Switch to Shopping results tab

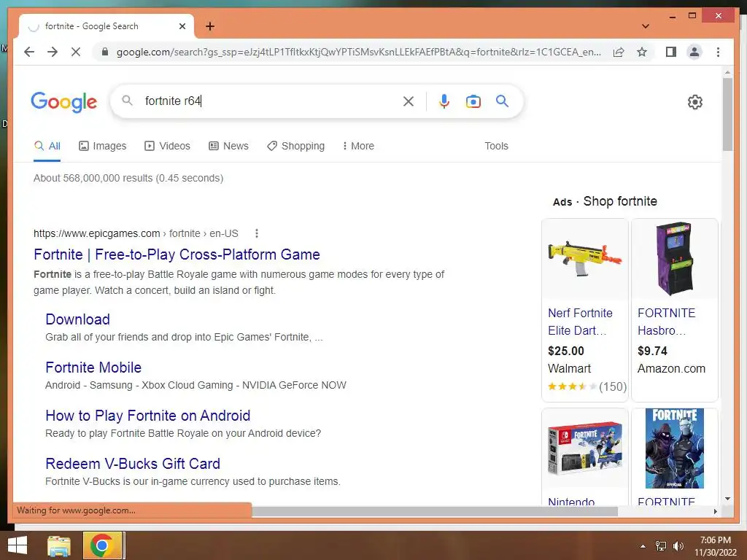pos(296,146)
